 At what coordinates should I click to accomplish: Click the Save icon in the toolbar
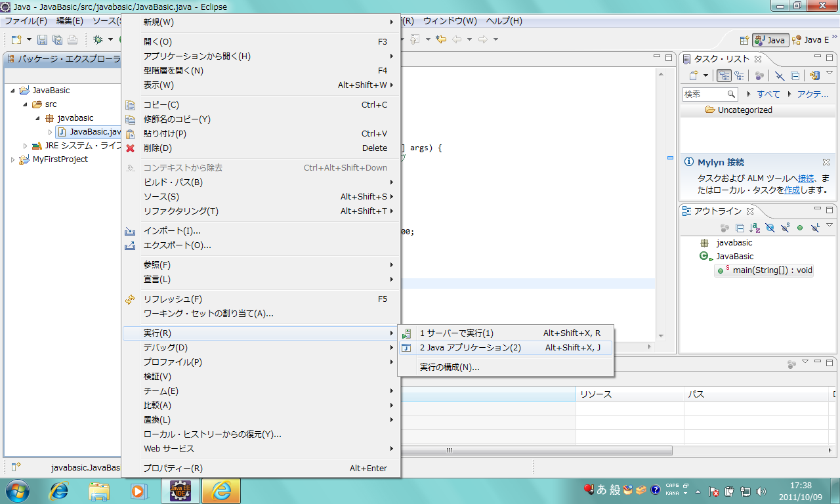coord(42,40)
